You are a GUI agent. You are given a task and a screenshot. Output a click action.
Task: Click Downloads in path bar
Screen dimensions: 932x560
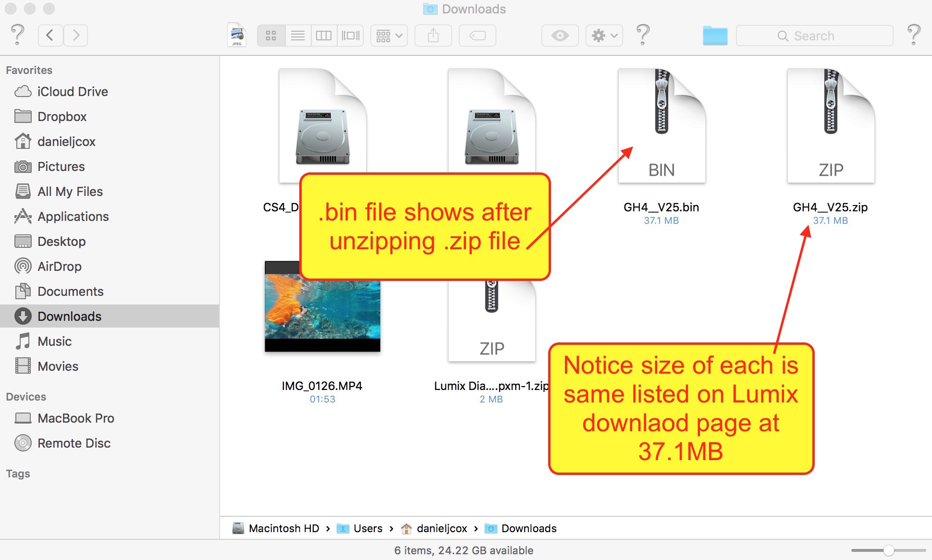point(521,528)
